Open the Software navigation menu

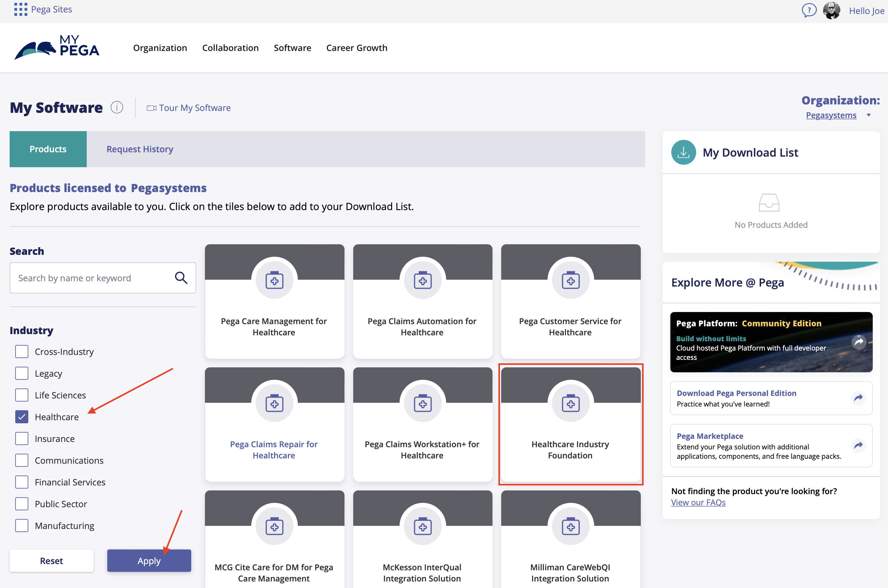click(x=292, y=48)
